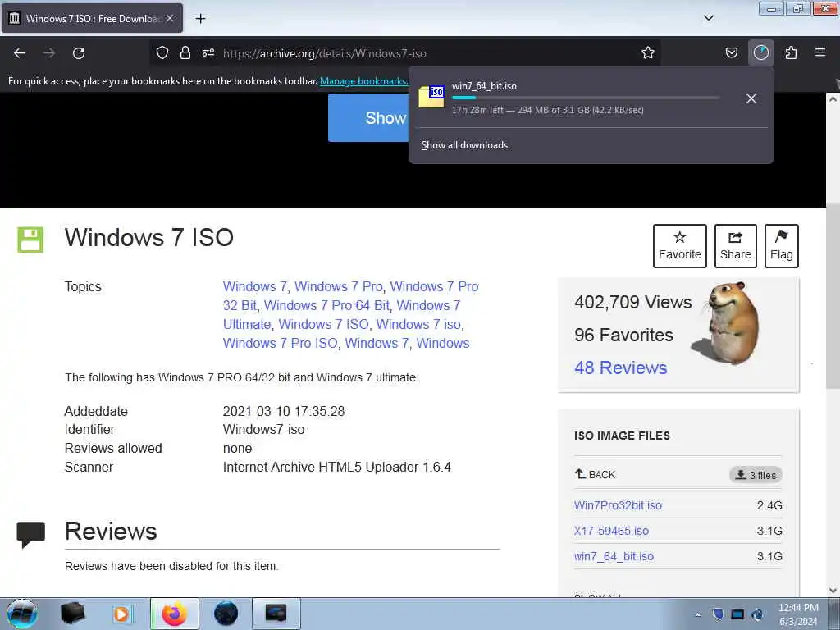Open a new tab with the plus button

pyautogui.click(x=200, y=19)
